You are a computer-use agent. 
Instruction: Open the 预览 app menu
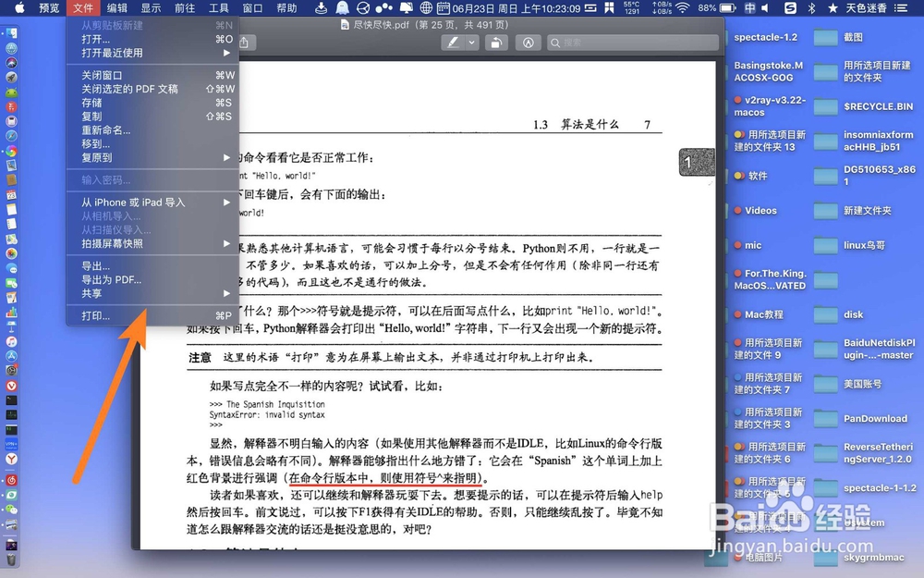click(49, 7)
